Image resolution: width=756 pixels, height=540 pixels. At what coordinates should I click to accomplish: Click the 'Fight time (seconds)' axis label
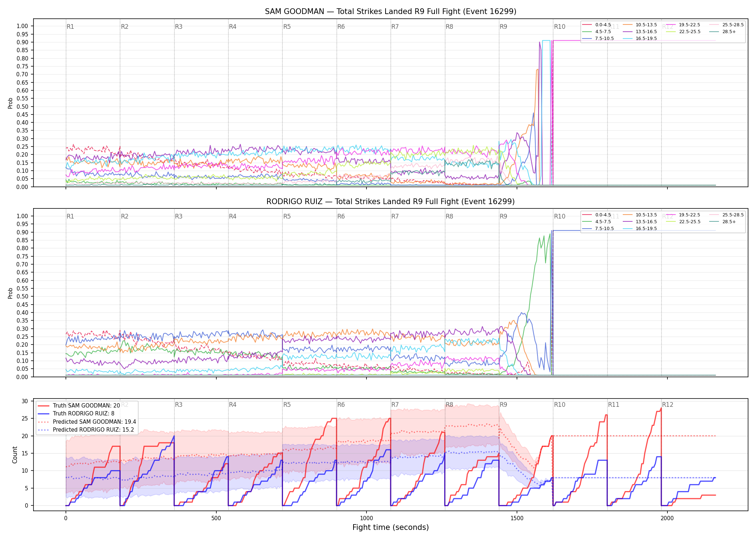click(x=391, y=527)
